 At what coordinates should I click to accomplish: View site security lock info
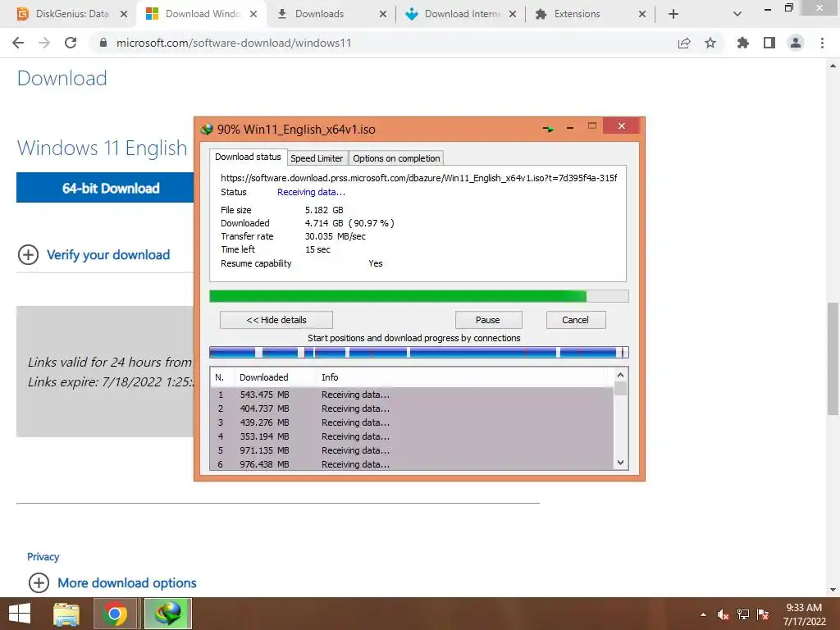point(103,43)
